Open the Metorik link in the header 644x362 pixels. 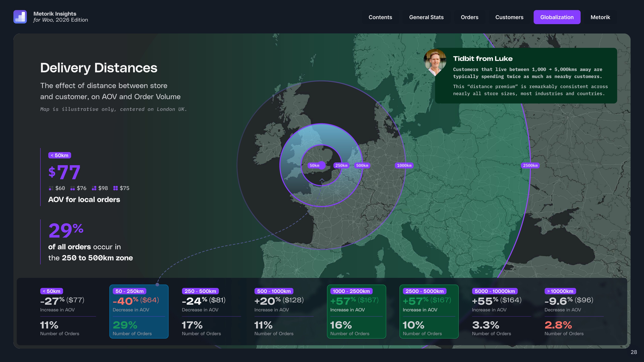(x=600, y=17)
